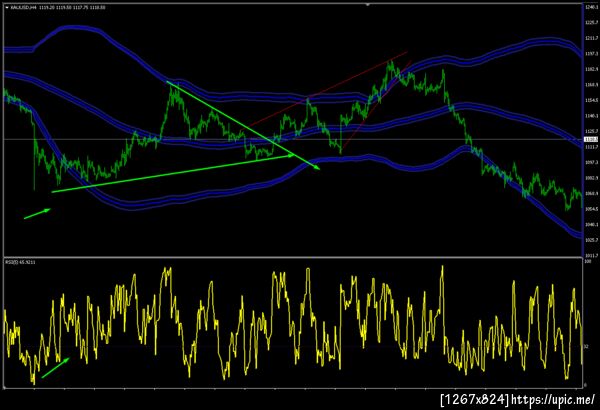
Task: Select the XAUUSD,H4 chart title text
Action: coord(23,7)
